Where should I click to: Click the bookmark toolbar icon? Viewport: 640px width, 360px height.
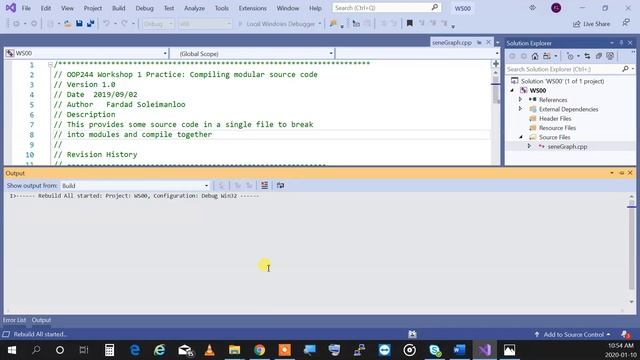pyautogui.click(x=409, y=24)
